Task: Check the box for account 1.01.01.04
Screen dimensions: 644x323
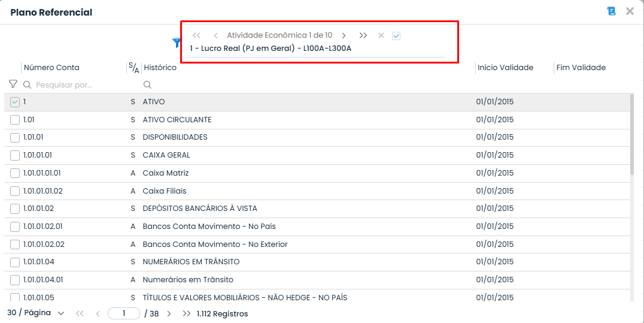Action: 15,262
